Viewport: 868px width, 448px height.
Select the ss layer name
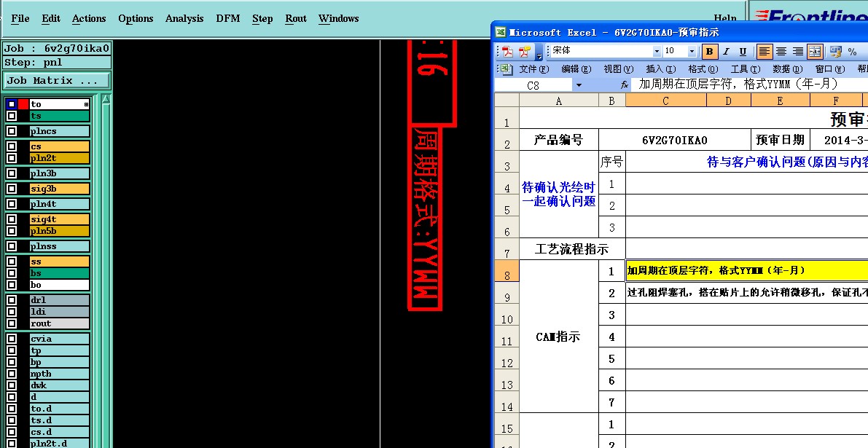tap(59, 262)
